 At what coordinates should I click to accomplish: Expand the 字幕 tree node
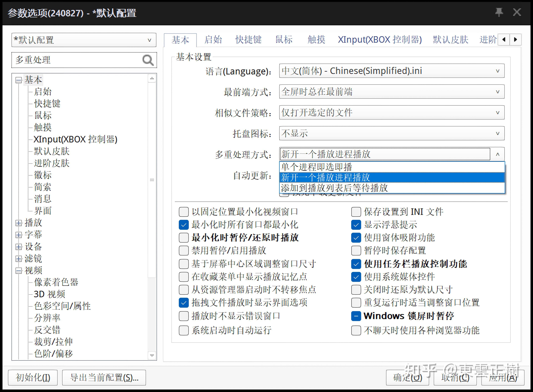(18, 235)
